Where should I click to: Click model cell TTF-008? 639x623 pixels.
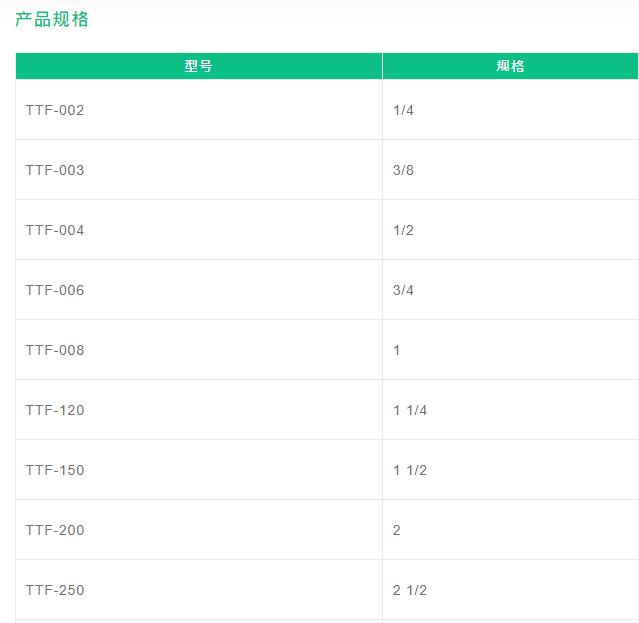click(55, 350)
